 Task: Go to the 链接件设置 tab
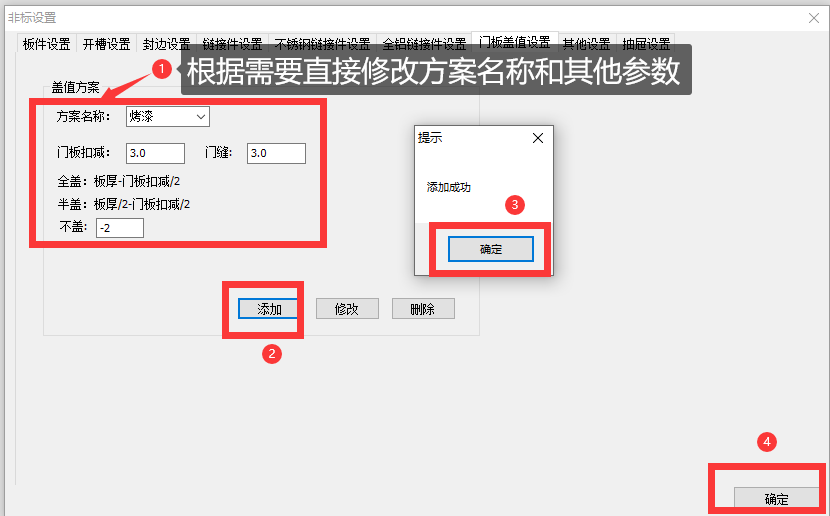point(232,43)
